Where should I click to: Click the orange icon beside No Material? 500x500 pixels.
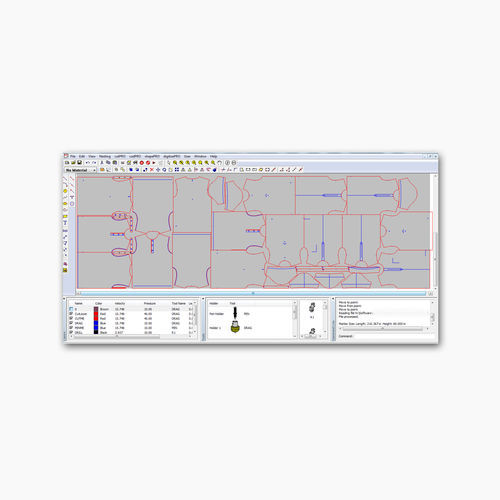coord(102,170)
